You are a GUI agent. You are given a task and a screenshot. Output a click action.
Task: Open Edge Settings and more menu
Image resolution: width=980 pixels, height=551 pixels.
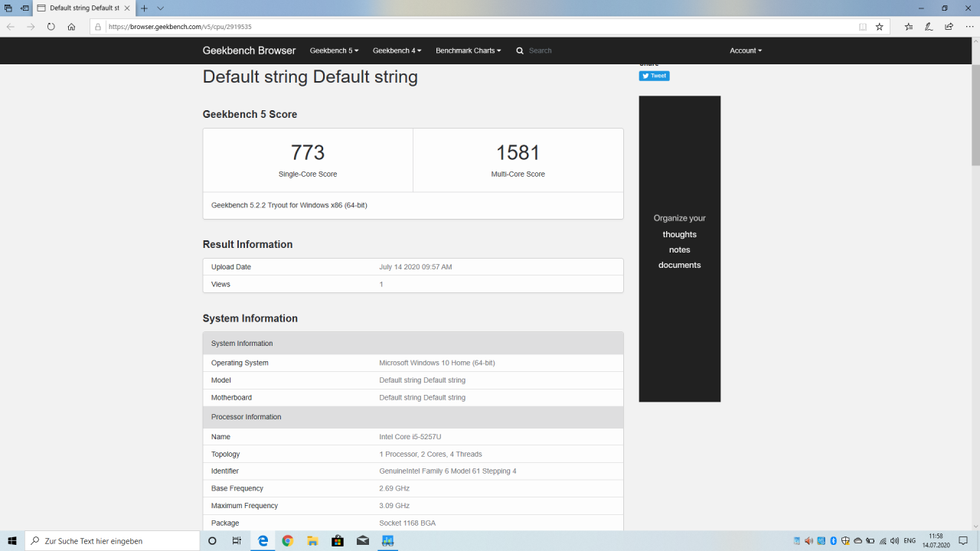point(969,26)
